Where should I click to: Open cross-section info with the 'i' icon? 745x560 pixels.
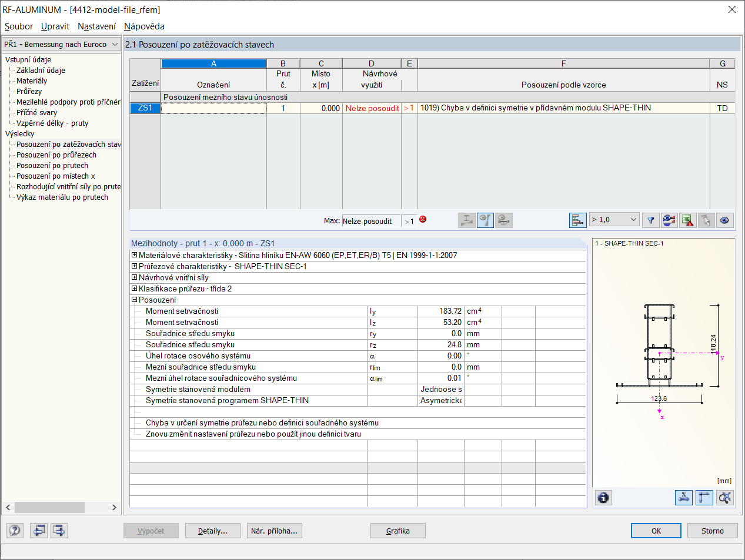coord(603,498)
